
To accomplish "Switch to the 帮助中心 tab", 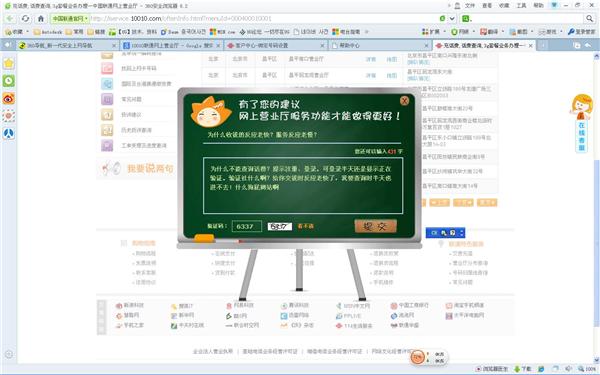I will point(380,45).
